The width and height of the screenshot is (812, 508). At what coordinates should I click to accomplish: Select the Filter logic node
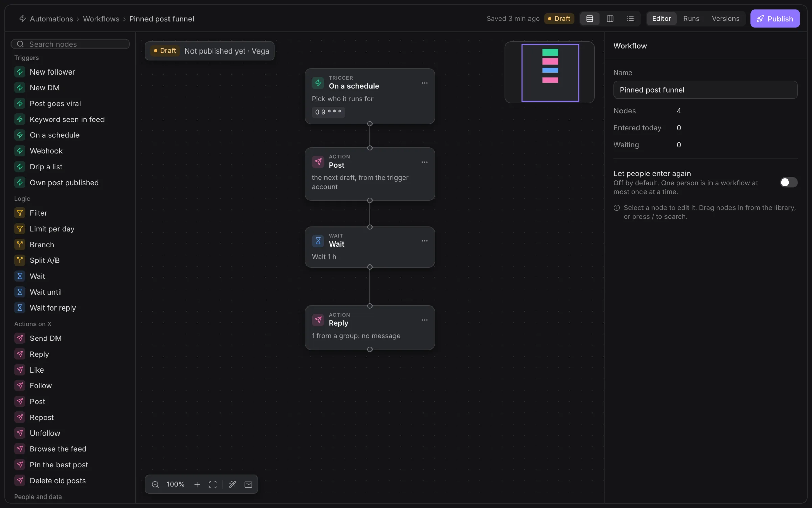tap(70, 213)
